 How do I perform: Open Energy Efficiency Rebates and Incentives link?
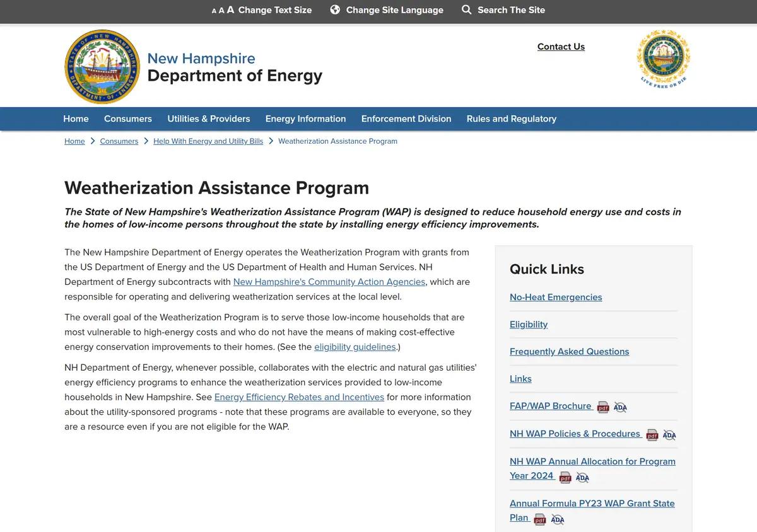[x=299, y=397]
